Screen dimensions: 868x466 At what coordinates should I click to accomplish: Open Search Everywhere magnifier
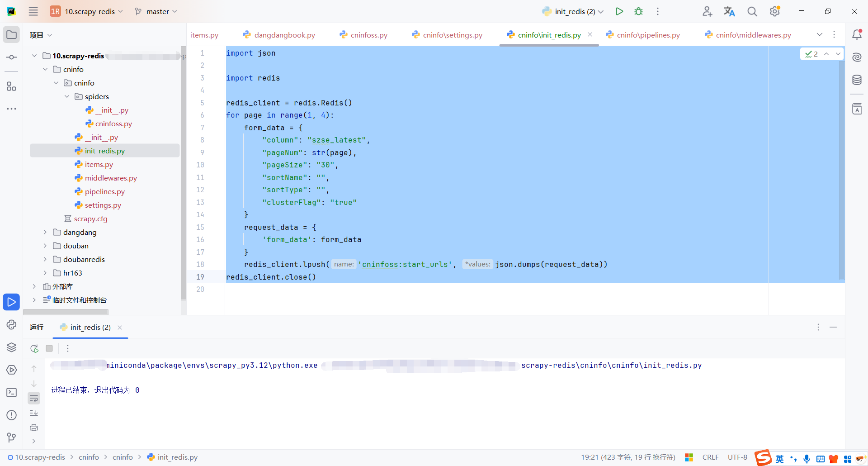point(752,11)
